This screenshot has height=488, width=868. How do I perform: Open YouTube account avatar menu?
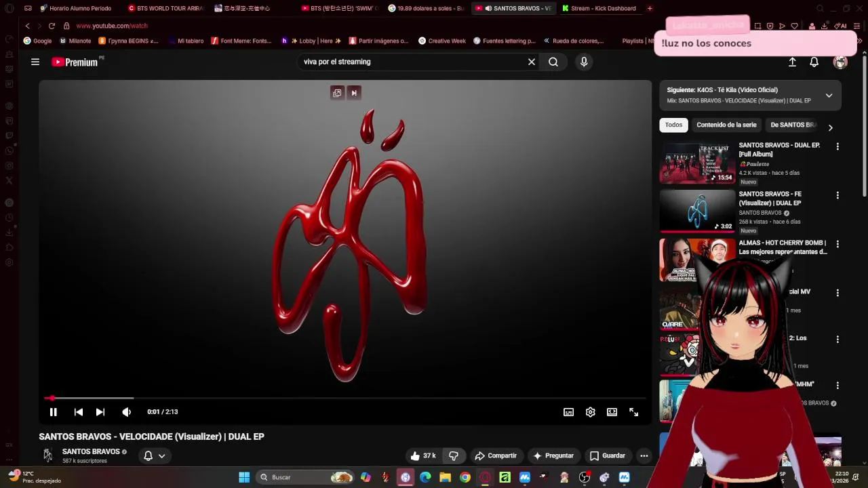point(840,62)
